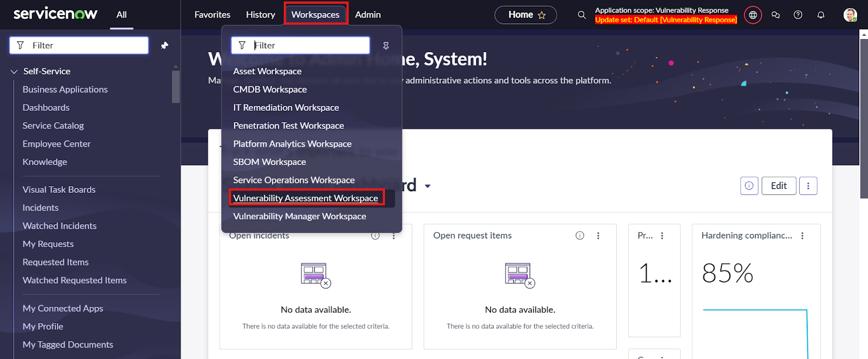Open Vulnerability Assessment Workspace

pos(306,198)
